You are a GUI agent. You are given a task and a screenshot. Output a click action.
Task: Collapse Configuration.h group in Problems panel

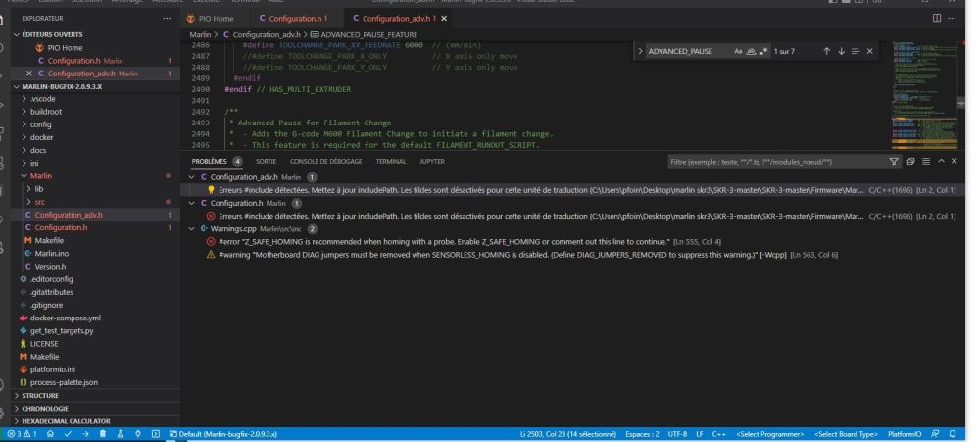click(x=192, y=203)
